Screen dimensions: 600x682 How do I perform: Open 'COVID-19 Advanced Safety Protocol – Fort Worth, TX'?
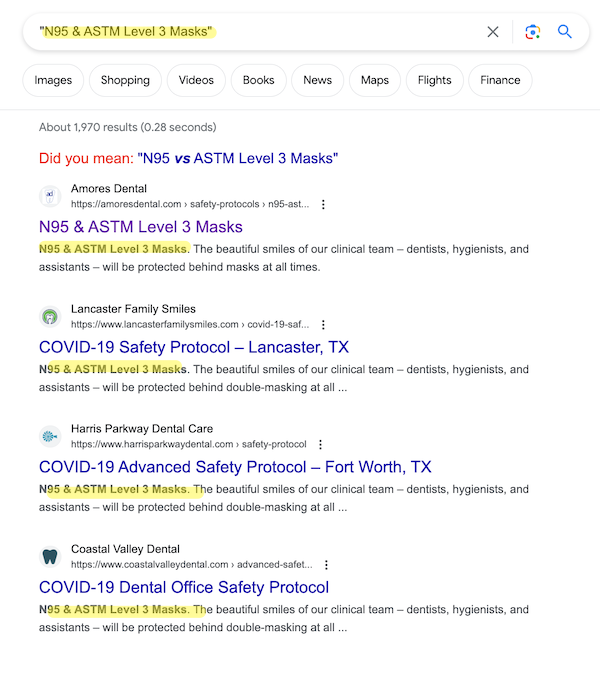(235, 467)
